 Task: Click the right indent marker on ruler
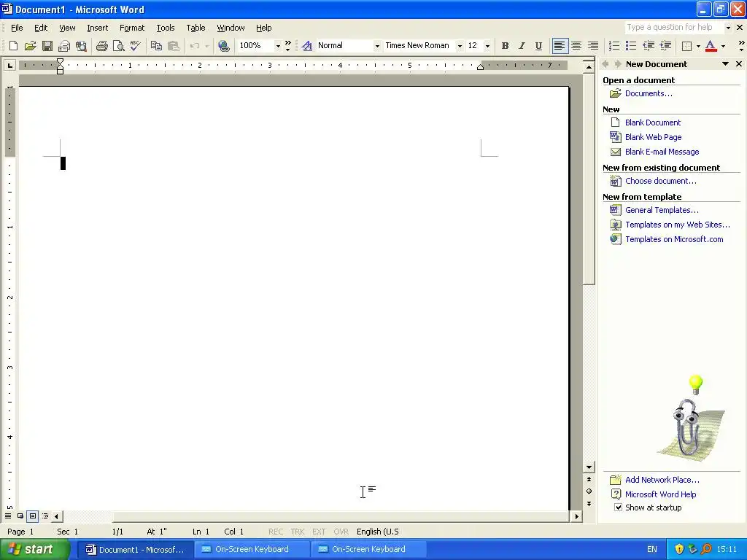coord(480,67)
